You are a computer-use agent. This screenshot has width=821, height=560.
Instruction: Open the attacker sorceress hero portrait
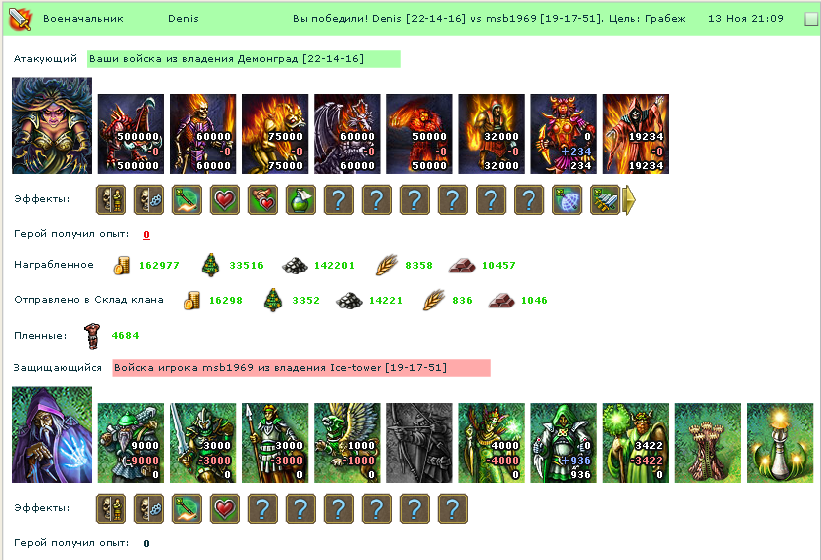tap(52, 126)
